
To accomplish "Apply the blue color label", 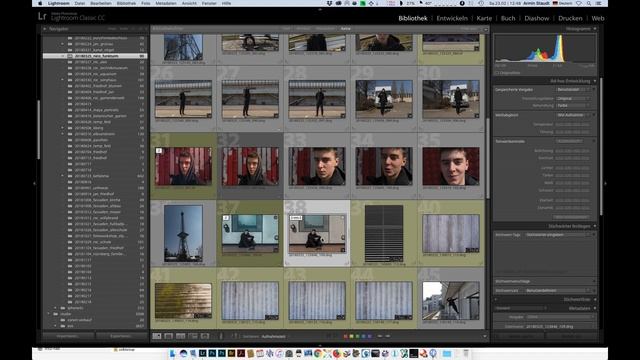I will tap(364, 336).
